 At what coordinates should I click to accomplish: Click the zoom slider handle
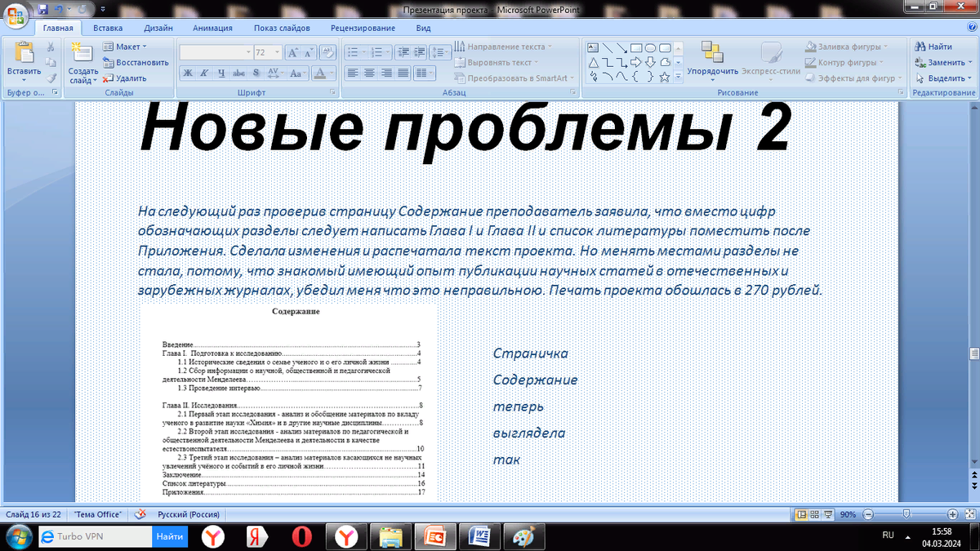point(905,514)
